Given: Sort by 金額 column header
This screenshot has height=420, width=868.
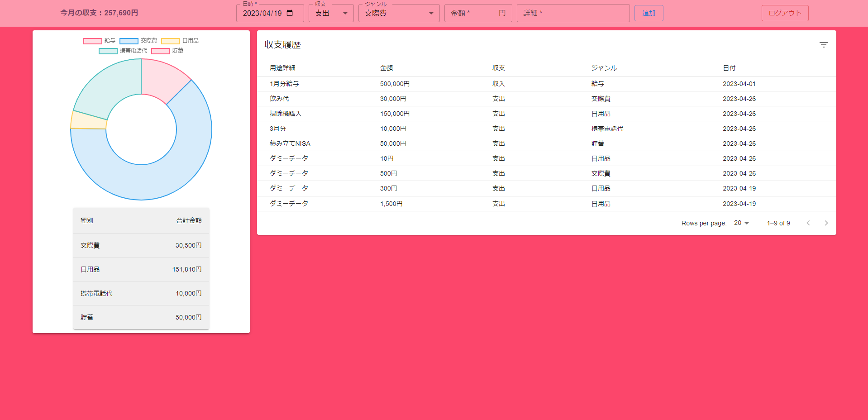Looking at the screenshot, I should (x=386, y=68).
